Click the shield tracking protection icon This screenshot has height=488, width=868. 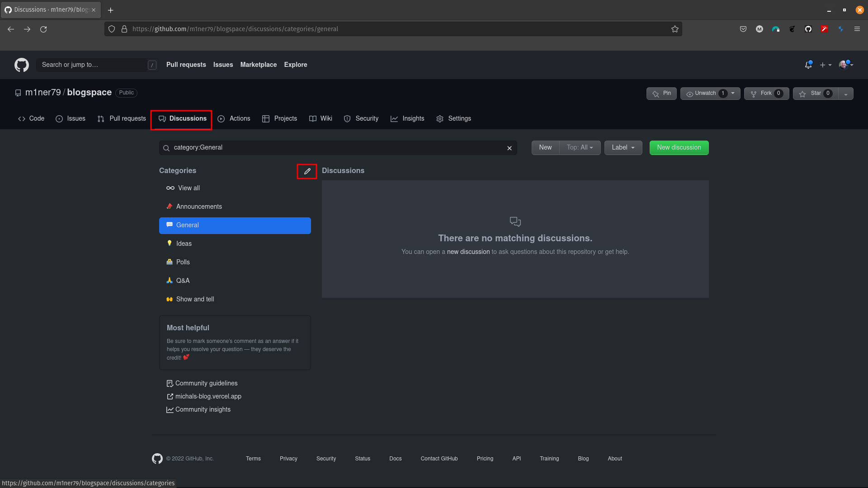pos(112,29)
